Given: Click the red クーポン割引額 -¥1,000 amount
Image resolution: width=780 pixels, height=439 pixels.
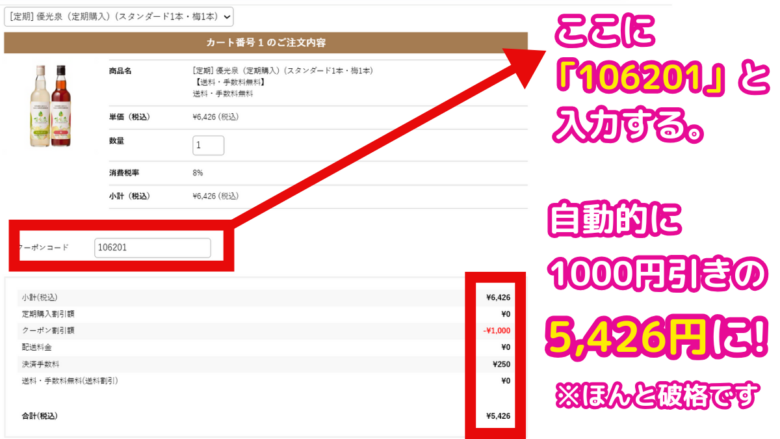Looking at the screenshot, I should pos(496,330).
